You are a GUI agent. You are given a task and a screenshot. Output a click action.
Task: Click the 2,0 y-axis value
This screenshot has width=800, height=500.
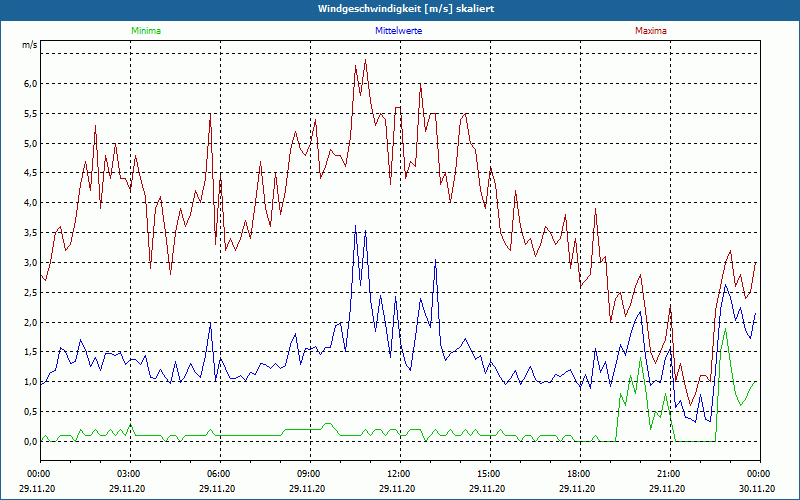(31, 322)
